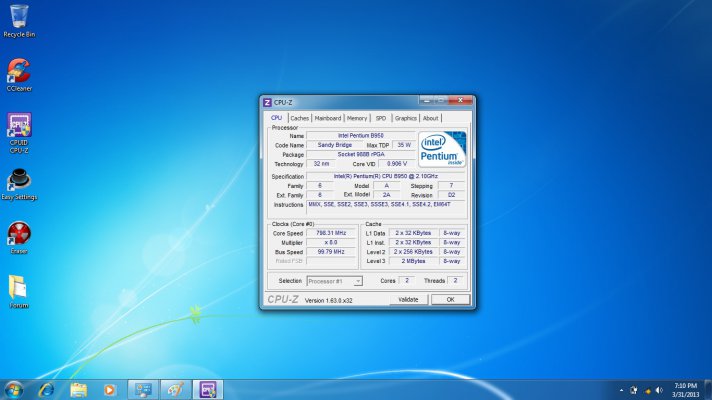Image resolution: width=712 pixels, height=400 pixels.
Task: Switch to the CPU tab
Action: (277, 118)
